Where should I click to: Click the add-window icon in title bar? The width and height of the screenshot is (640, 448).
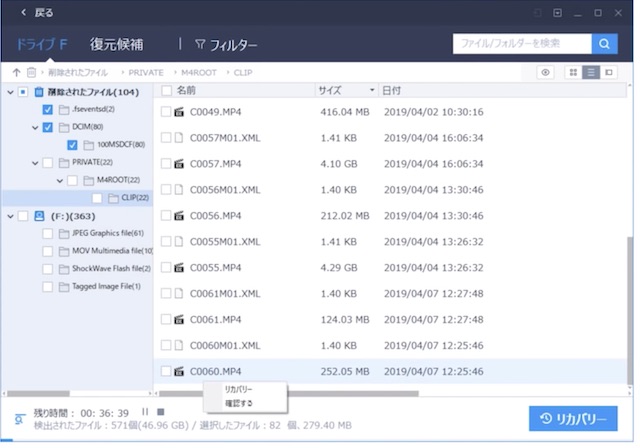(x=557, y=13)
